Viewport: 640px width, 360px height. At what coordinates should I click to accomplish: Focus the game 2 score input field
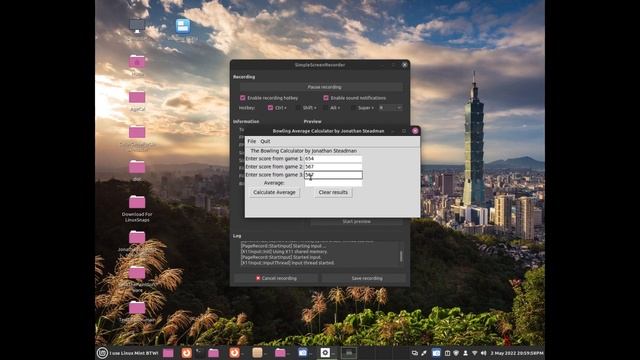[x=333, y=167]
